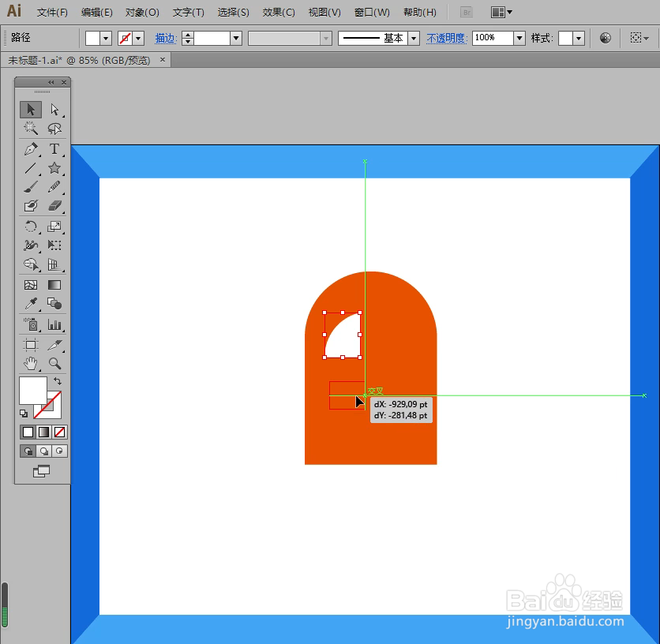Screen dimensions: 660x644
Task: Select the Rotate tool
Action: click(31, 227)
